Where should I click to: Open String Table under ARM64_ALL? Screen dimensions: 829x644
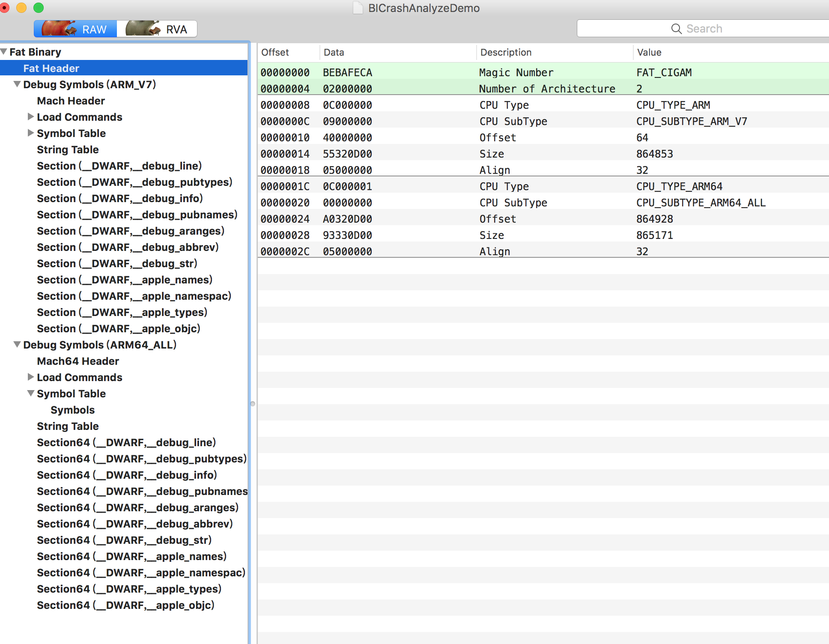[68, 426]
